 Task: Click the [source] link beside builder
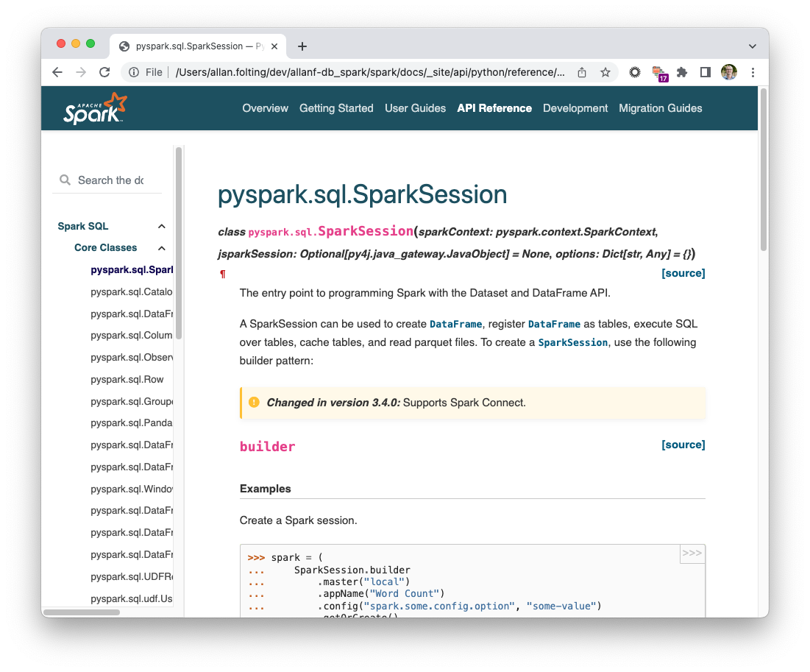(683, 445)
